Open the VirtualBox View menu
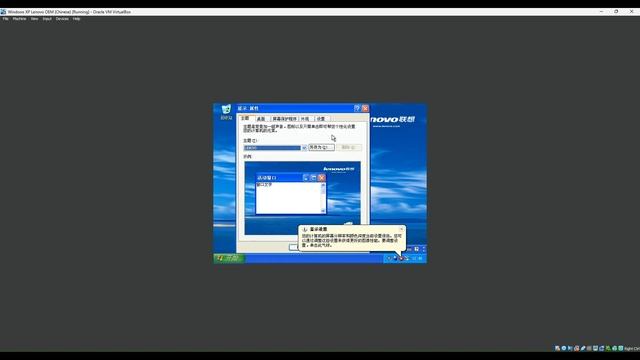 34,19
